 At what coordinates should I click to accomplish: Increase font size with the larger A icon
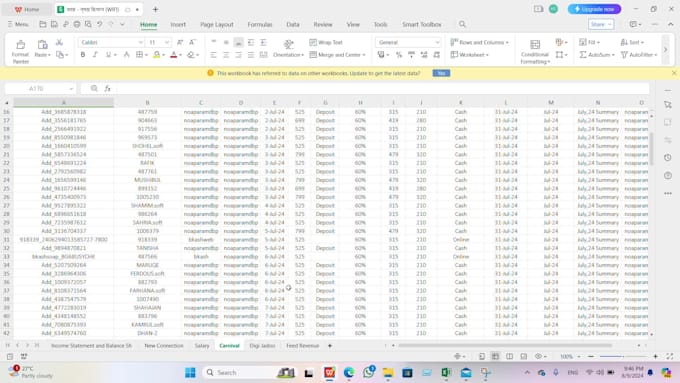click(180, 42)
